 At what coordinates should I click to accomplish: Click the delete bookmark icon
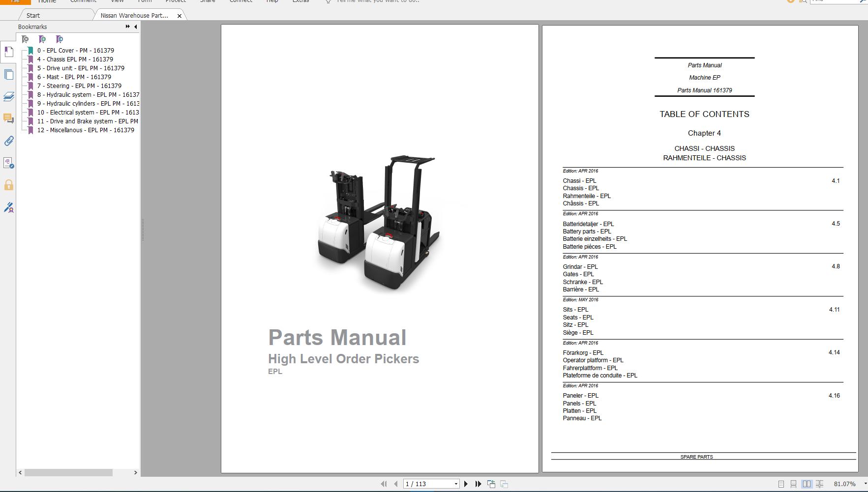click(x=25, y=39)
